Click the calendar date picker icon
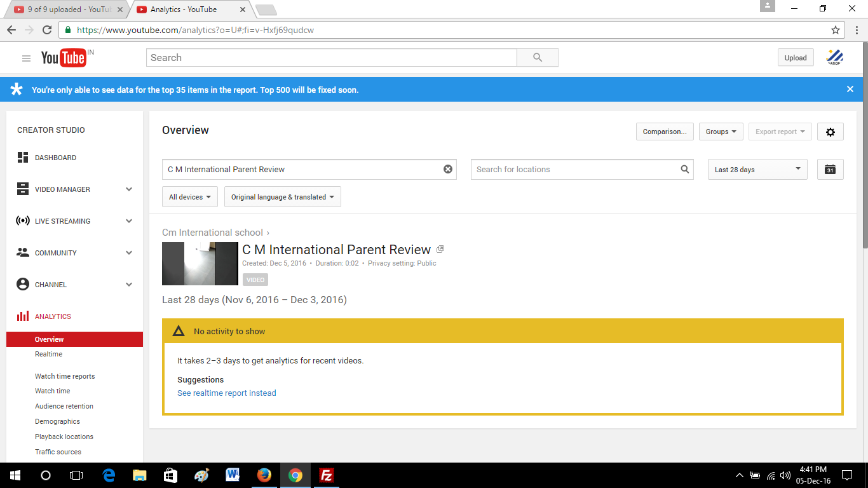The height and width of the screenshot is (488, 868). (830, 170)
